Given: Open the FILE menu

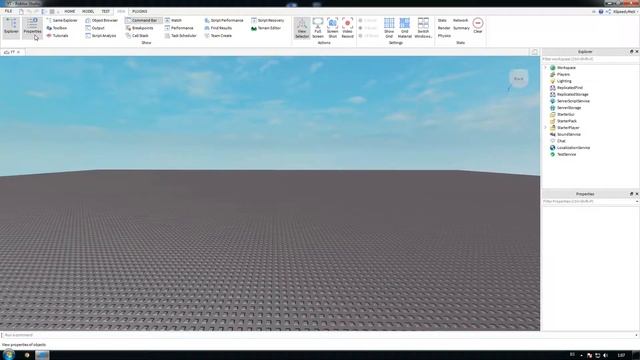Looking at the screenshot, I should point(8,11).
